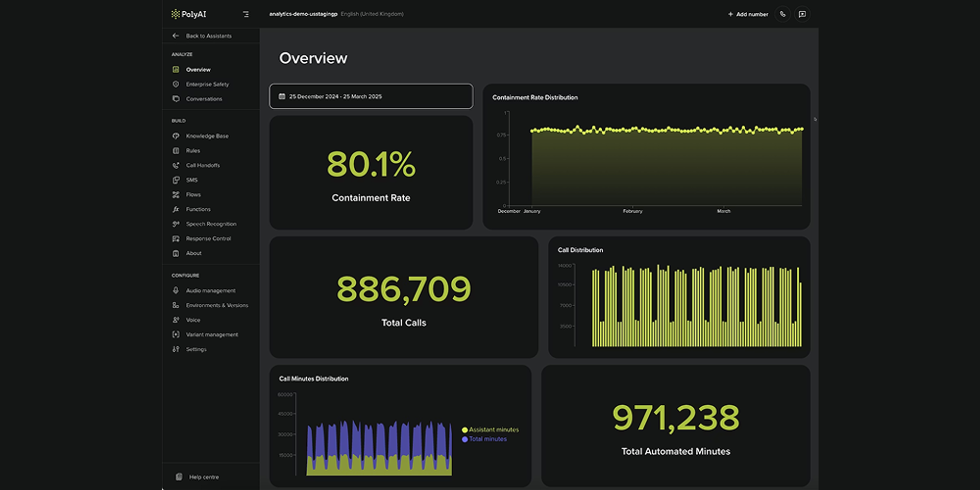The height and width of the screenshot is (490, 980).
Task: Toggle Total minutes legend series
Action: click(484, 439)
